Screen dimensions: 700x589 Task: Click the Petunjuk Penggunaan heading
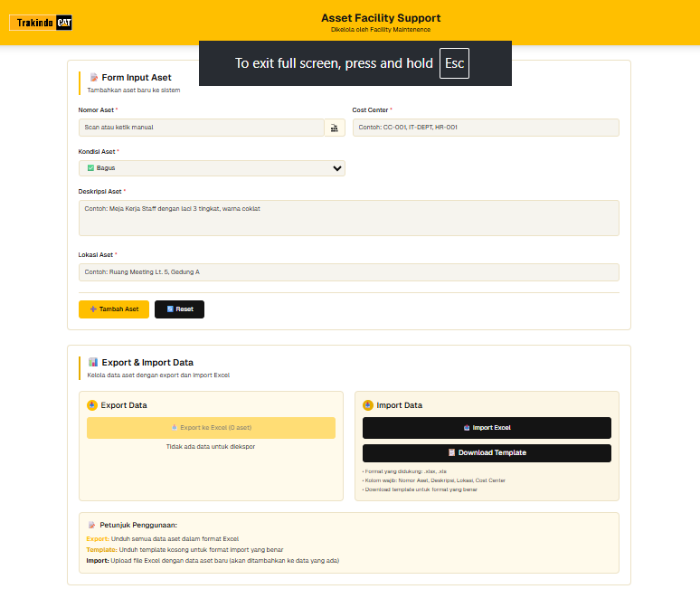[138, 525]
